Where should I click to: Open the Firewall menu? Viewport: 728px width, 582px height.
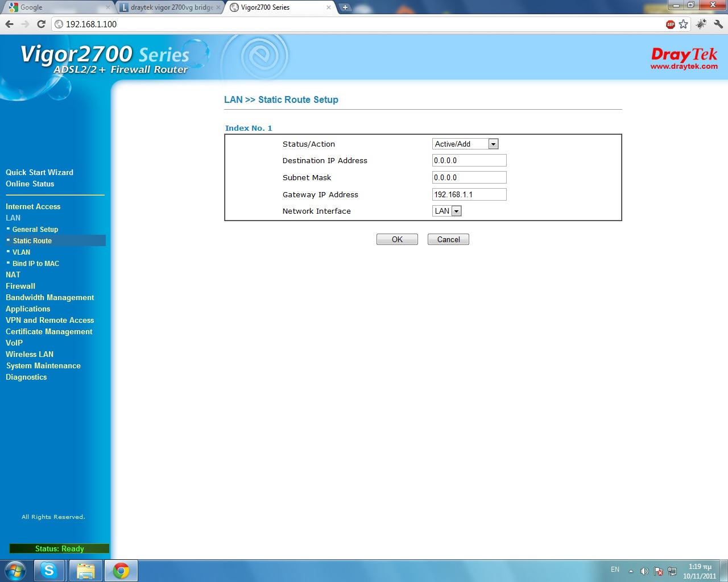[20, 286]
